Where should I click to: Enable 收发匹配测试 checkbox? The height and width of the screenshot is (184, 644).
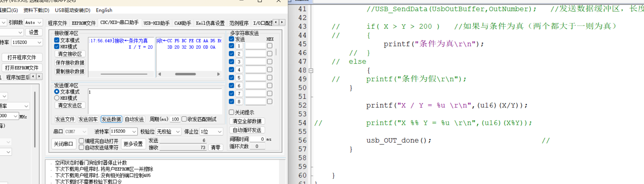(184, 119)
